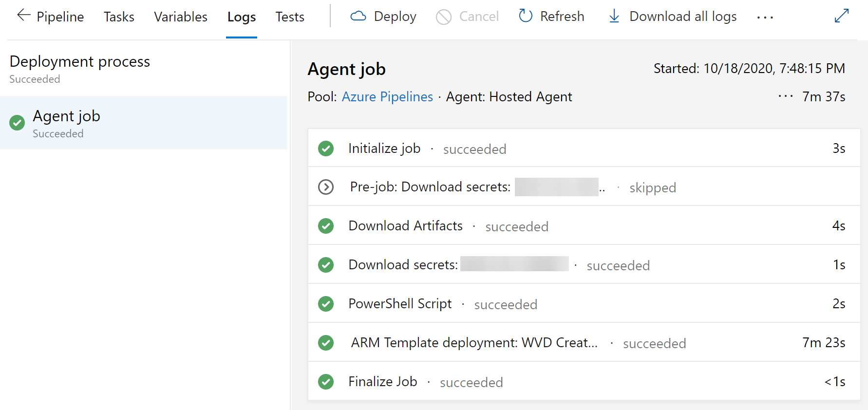
Task: Expand logs view to full screen
Action: (x=841, y=16)
